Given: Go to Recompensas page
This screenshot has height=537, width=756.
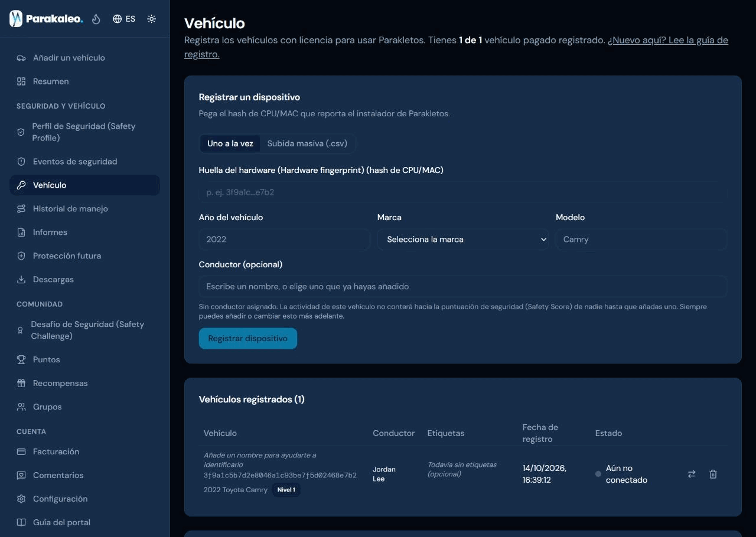Looking at the screenshot, I should pyautogui.click(x=84, y=384).
